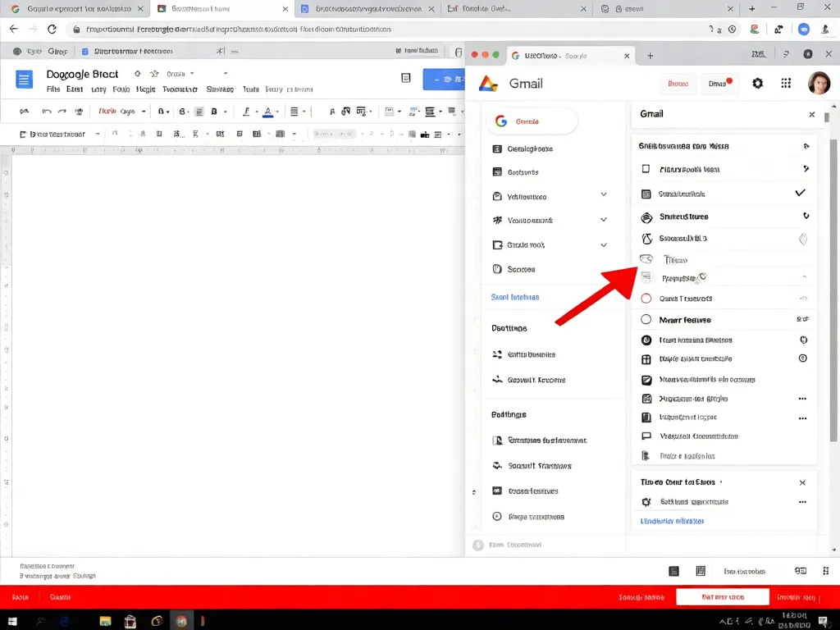This screenshot has height=630, width=840.
Task: Open the comments icon left of blue share button
Action: (406, 78)
